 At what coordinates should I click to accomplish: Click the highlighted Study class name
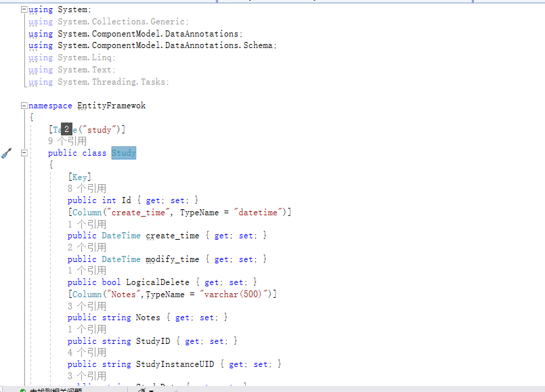(x=123, y=153)
